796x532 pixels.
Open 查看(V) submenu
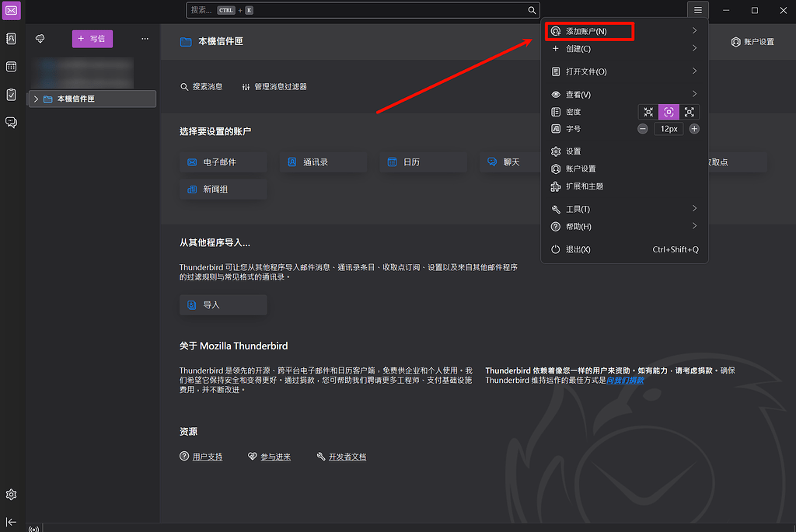pos(624,94)
